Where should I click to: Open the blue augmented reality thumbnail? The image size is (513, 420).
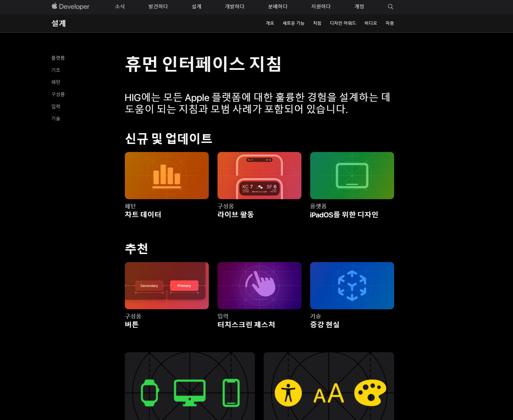(x=352, y=285)
